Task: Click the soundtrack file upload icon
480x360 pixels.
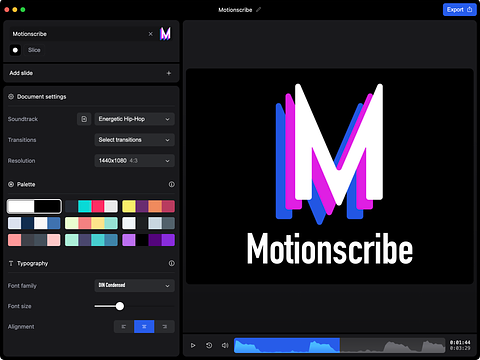Action: point(84,119)
